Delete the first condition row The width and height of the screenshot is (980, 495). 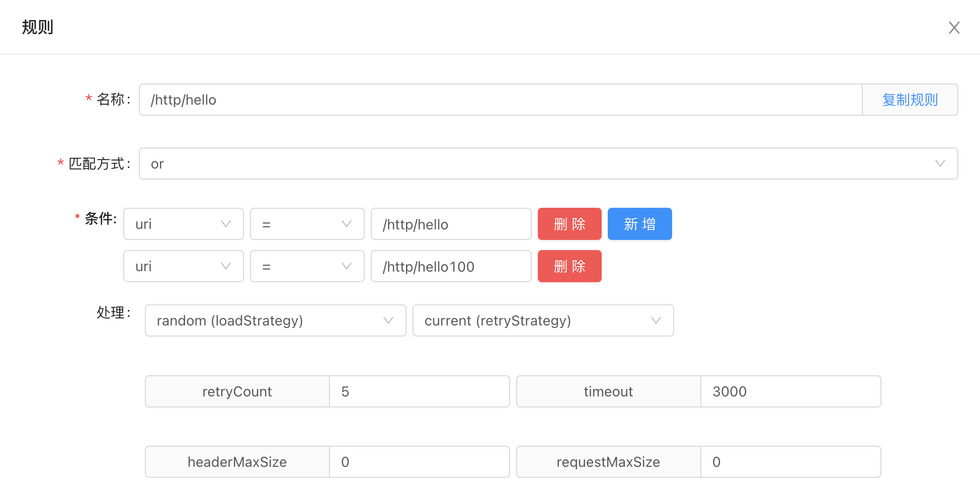tap(569, 224)
